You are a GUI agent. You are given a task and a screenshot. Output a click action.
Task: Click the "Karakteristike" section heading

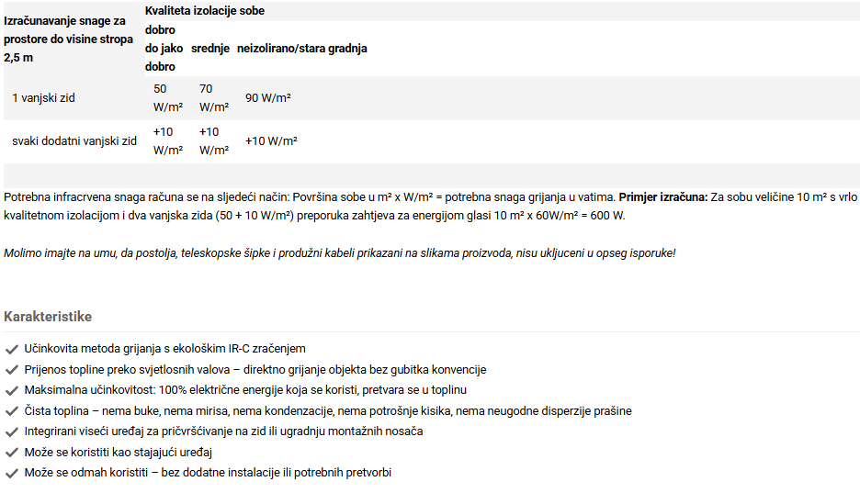[x=48, y=317]
